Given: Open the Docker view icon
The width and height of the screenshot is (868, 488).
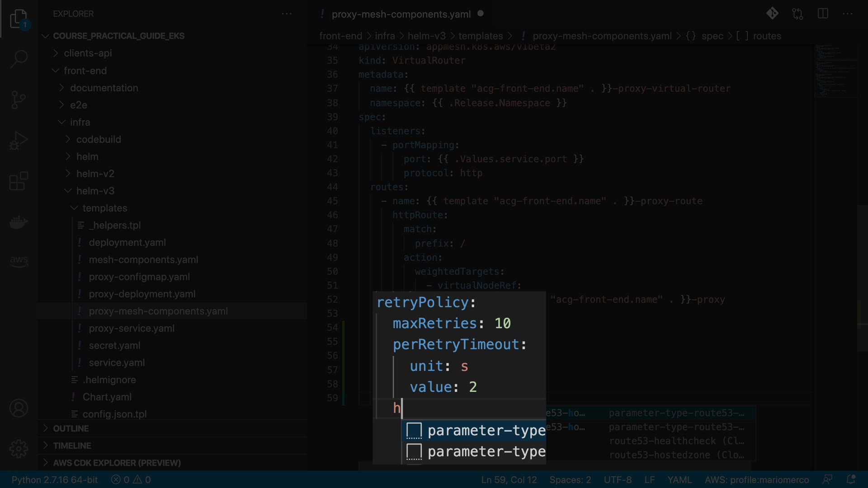Looking at the screenshot, I should pyautogui.click(x=19, y=222).
